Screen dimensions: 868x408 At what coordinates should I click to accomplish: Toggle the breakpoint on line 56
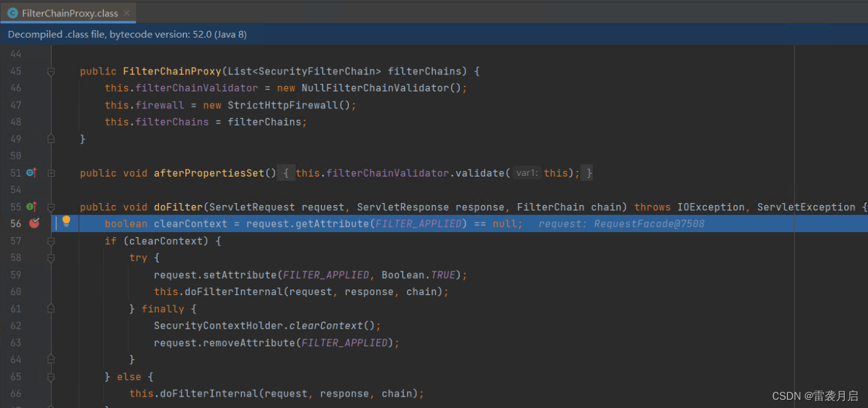[35, 223]
